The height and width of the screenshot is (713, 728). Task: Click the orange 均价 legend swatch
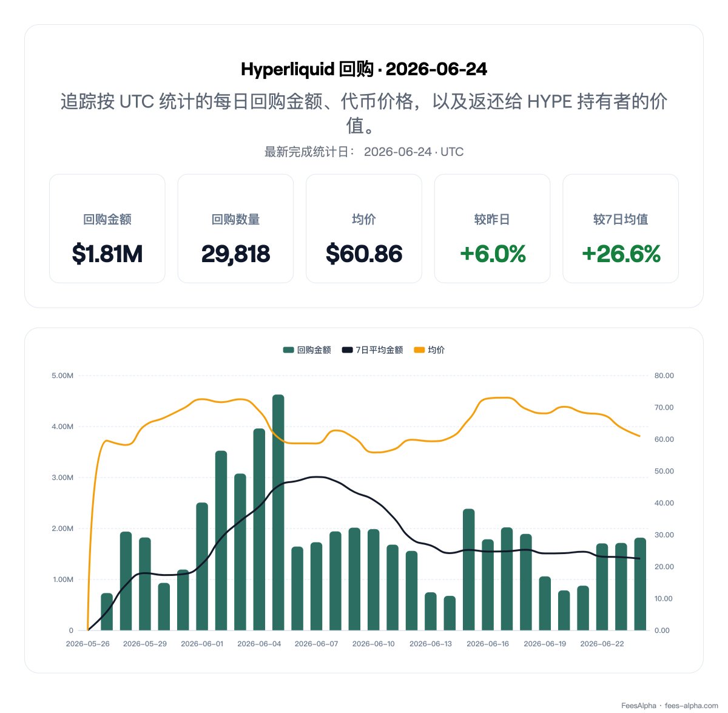pyautogui.click(x=419, y=350)
